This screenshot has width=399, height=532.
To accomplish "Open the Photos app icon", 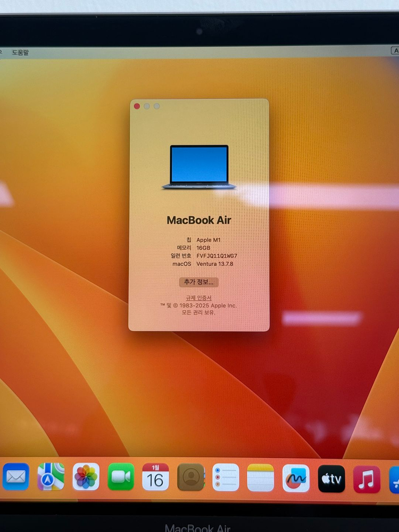I will point(86,477).
